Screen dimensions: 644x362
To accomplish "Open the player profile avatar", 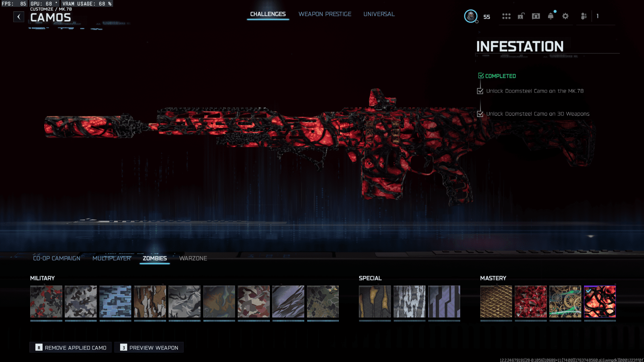I will pyautogui.click(x=471, y=16).
